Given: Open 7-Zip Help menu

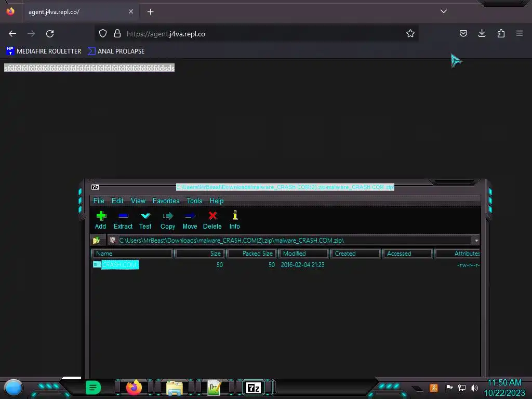Looking at the screenshot, I should (217, 201).
